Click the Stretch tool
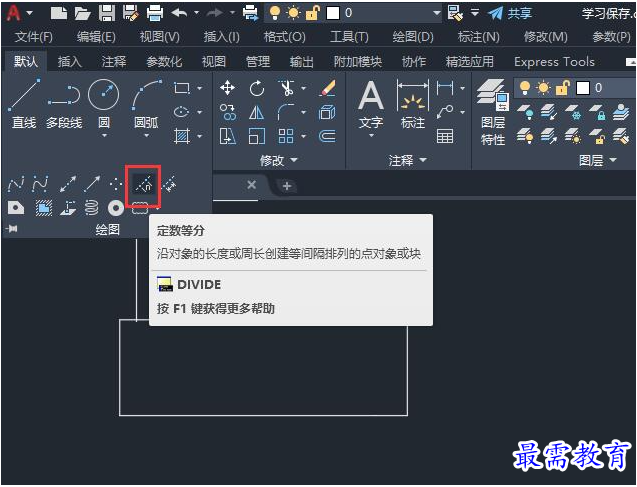 pos(228,136)
